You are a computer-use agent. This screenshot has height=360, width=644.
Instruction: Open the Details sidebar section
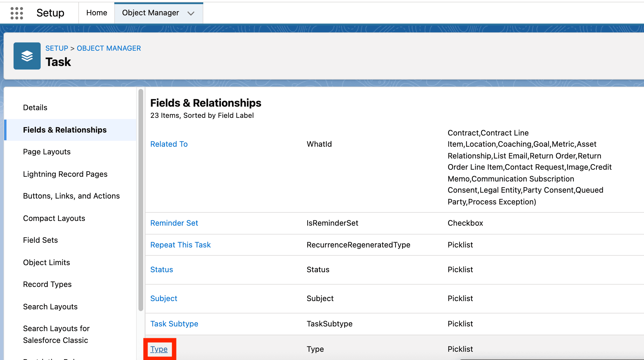pos(35,108)
